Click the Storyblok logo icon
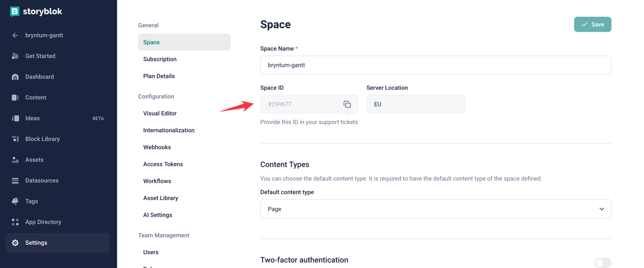Image resolution: width=644 pixels, height=268 pixels. point(14,11)
